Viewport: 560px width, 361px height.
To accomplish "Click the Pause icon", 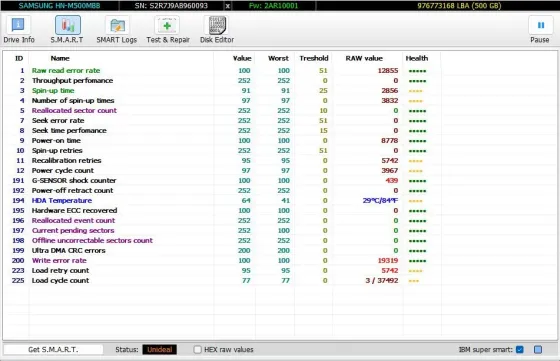I will 540,30.
